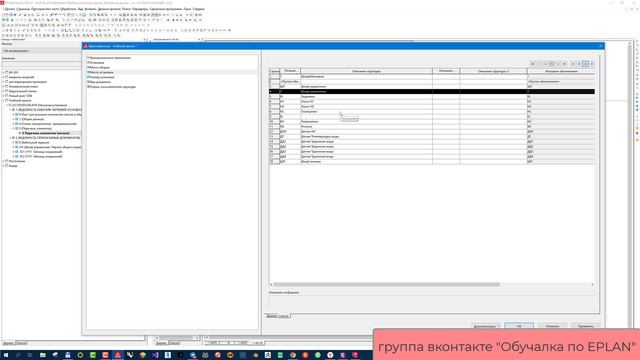Select page 1 (Общие данные) in the tree
The height and width of the screenshot is (360, 640).
tap(32, 119)
